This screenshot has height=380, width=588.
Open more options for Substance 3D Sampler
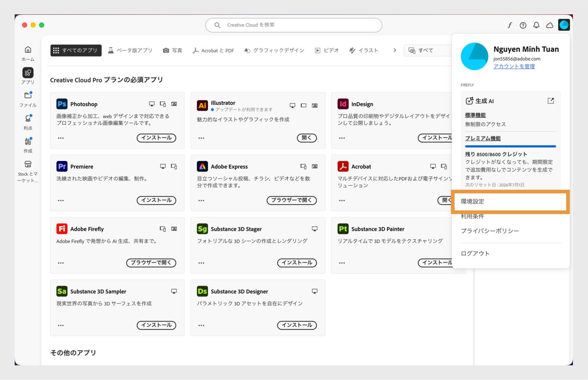click(61, 326)
